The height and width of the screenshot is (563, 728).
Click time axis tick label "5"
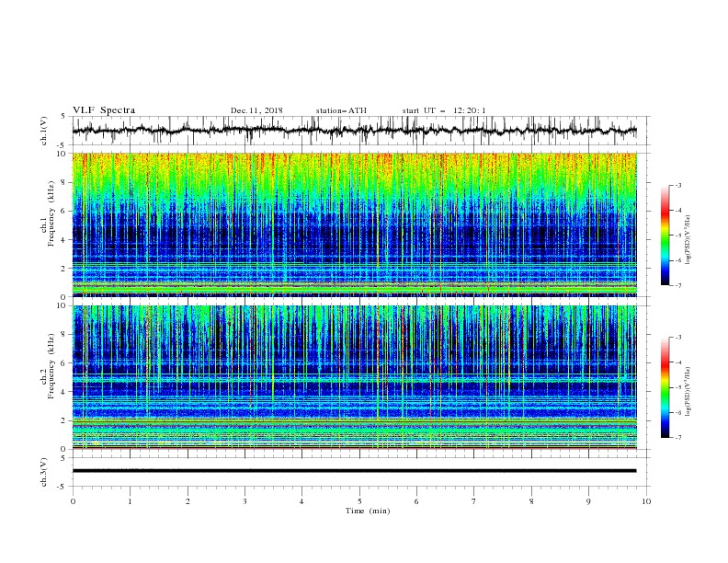coord(359,501)
